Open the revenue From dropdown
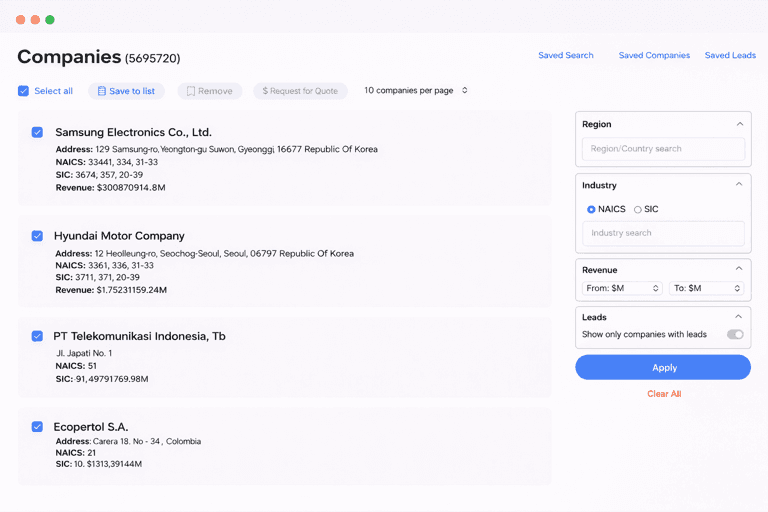 coord(622,288)
